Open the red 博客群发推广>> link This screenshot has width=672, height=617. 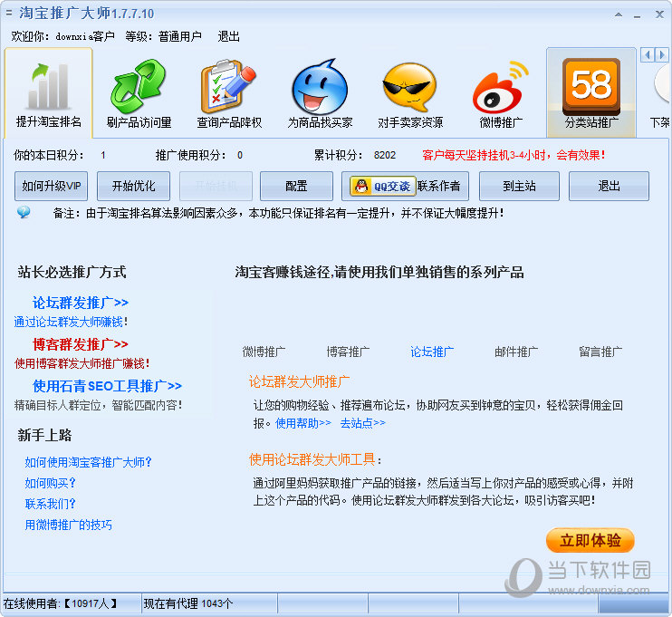pyautogui.click(x=80, y=344)
